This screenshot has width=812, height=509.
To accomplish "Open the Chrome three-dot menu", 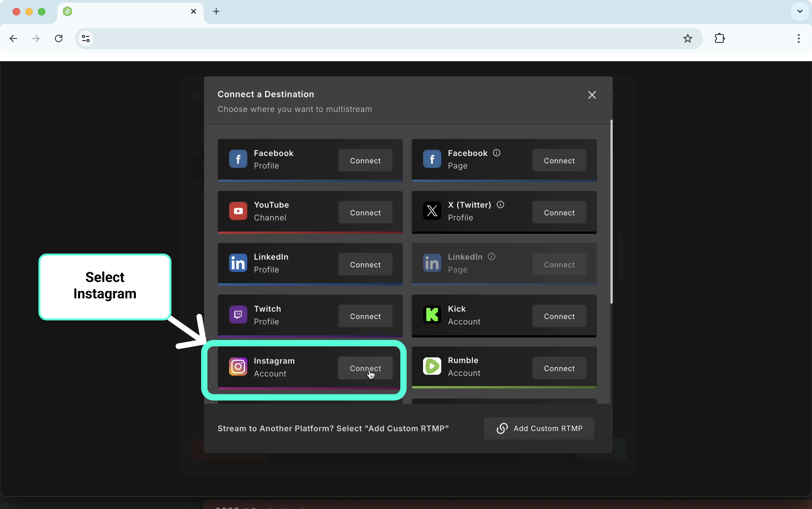I will coord(798,38).
